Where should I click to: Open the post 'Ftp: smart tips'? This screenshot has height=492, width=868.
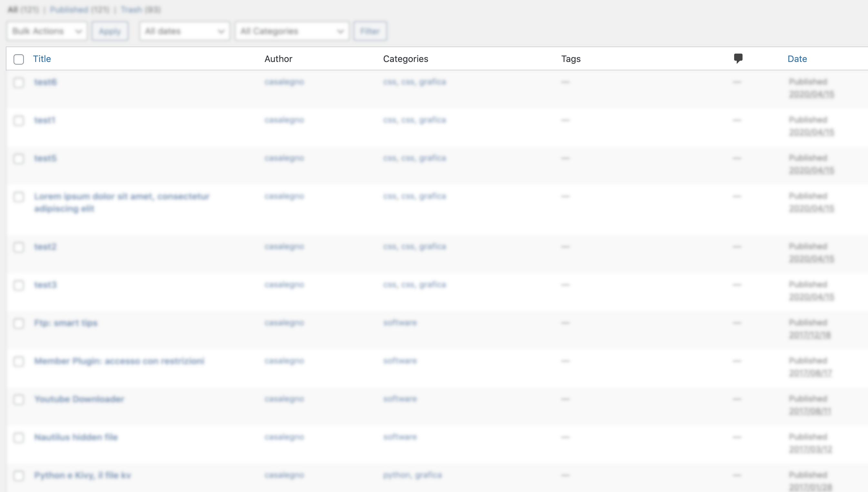coord(66,323)
